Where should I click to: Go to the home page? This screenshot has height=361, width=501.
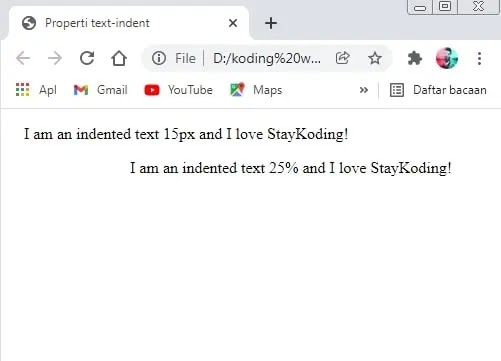click(119, 58)
